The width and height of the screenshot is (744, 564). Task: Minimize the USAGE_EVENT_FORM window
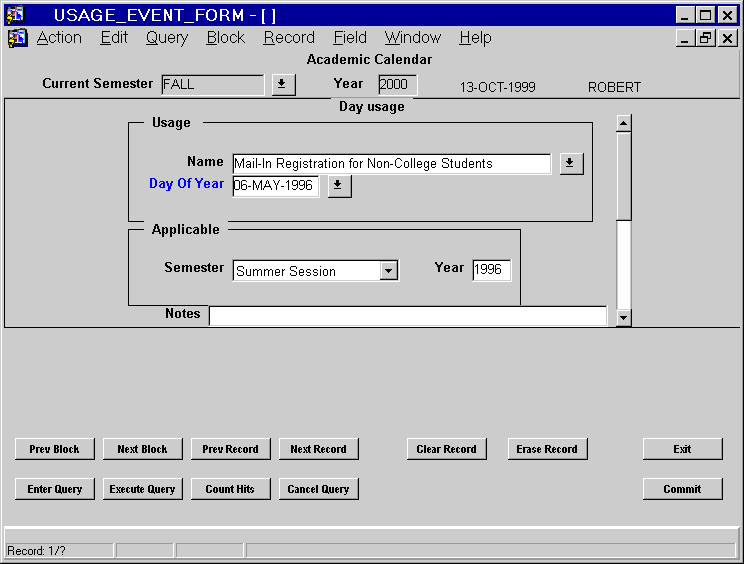click(685, 15)
